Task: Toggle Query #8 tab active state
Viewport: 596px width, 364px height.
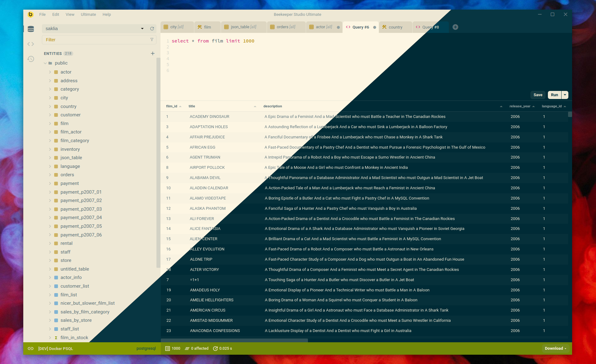Action: (x=431, y=27)
